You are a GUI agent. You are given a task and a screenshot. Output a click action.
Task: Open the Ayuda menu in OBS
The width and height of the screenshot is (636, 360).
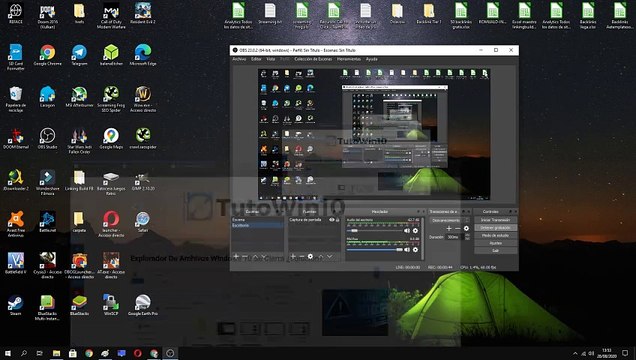click(372, 59)
